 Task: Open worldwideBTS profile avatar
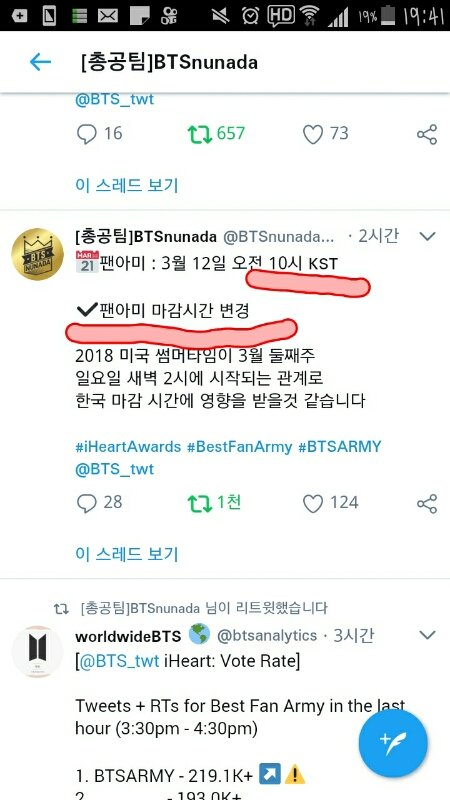pos(37,652)
